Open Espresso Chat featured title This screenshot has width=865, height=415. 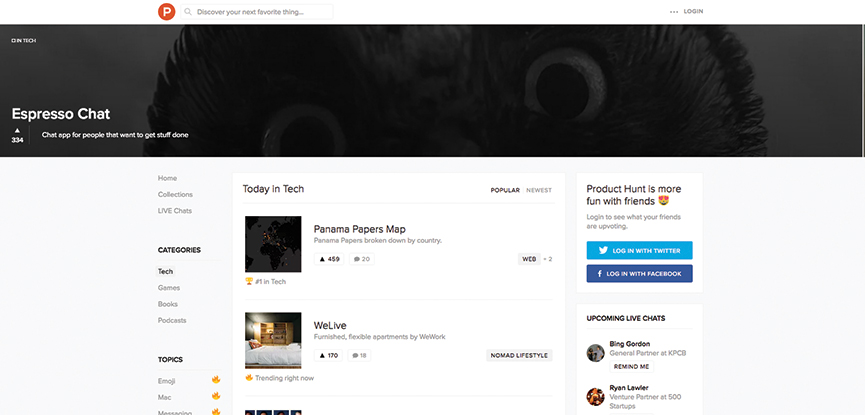pyautogui.click(x=61, y=114)
